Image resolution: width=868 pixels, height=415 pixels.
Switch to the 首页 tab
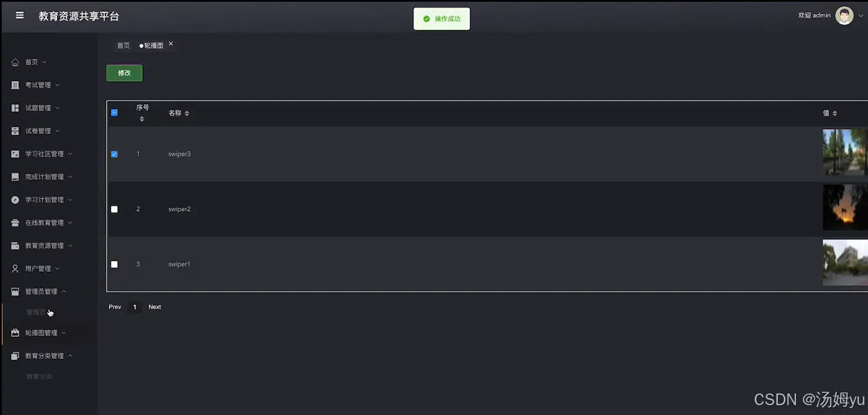(123, 45)
